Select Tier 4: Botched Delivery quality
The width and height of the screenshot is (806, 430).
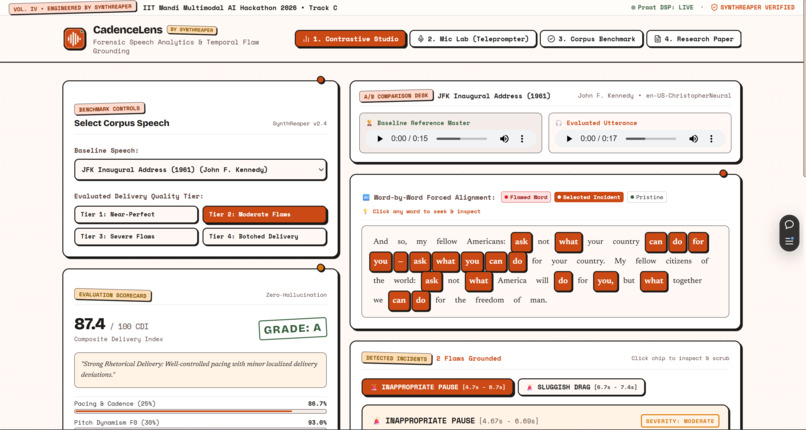[265, 236]
